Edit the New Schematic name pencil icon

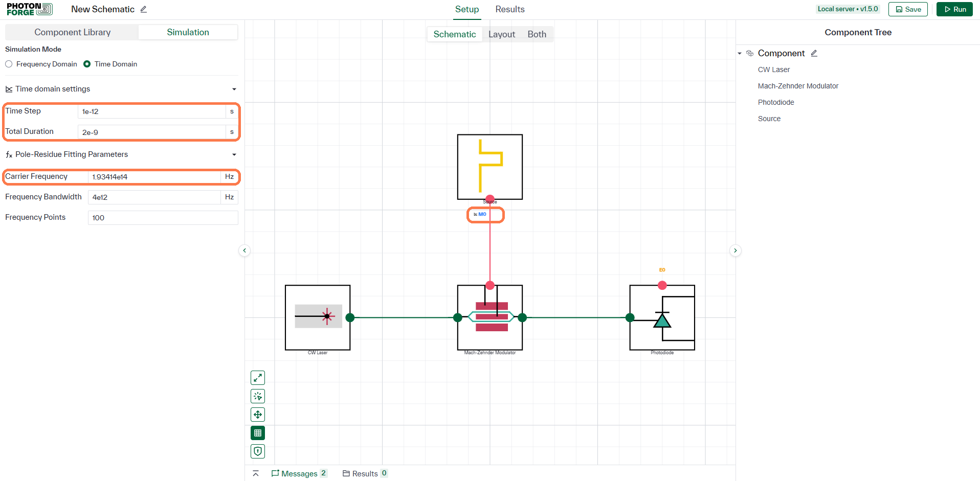(x=144, y=9)
